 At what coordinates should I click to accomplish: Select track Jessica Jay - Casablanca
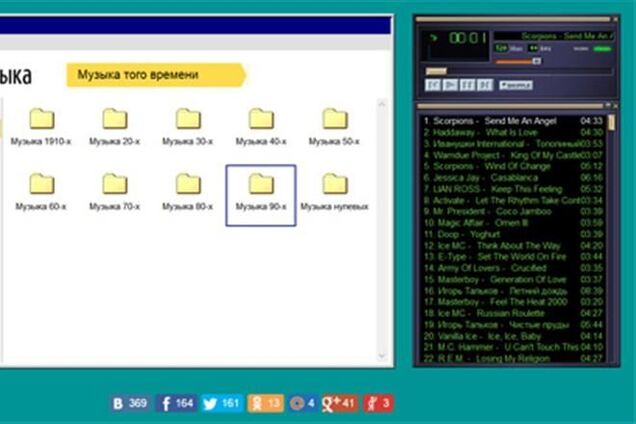coord(513,178)
